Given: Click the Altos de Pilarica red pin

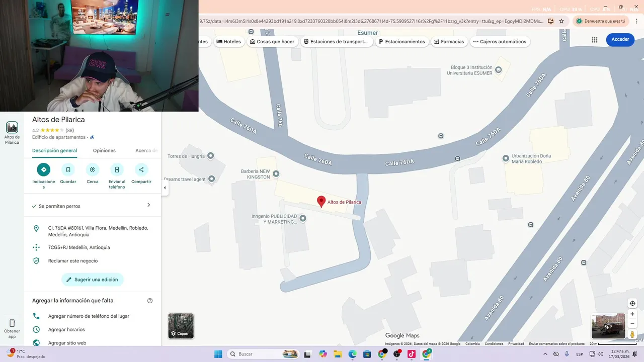Looking at the screenshot, I should point(321,202).
